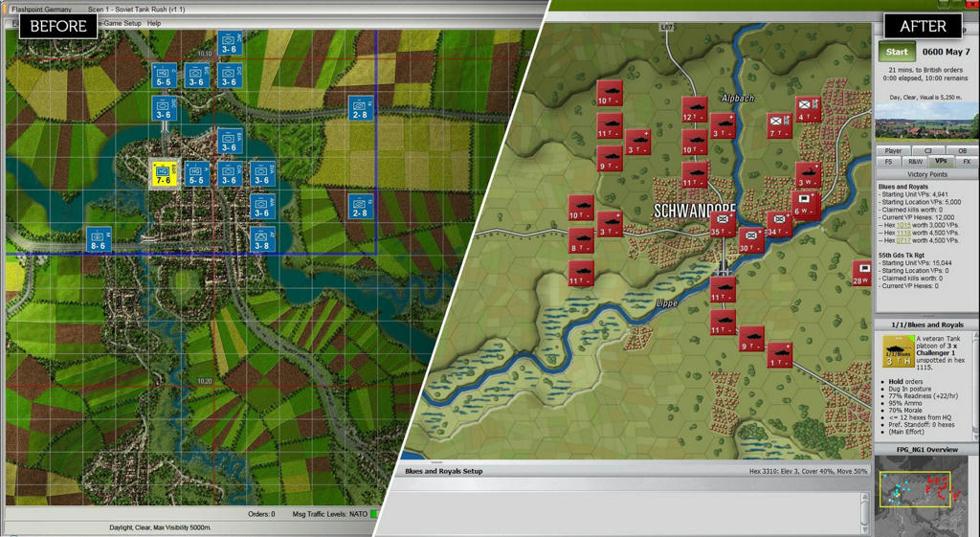
Task: Select the red 6 W headquarters counter
Action: (x=804, y=205)
